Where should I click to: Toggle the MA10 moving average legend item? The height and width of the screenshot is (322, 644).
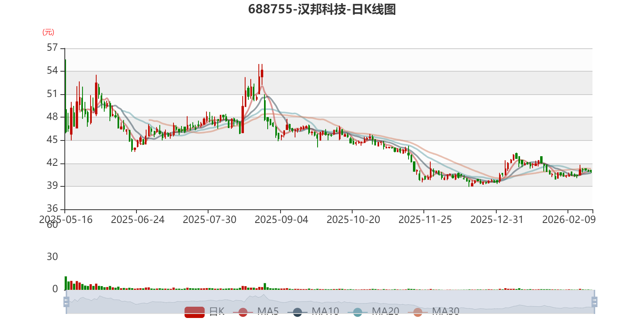[x=313, y=312]
